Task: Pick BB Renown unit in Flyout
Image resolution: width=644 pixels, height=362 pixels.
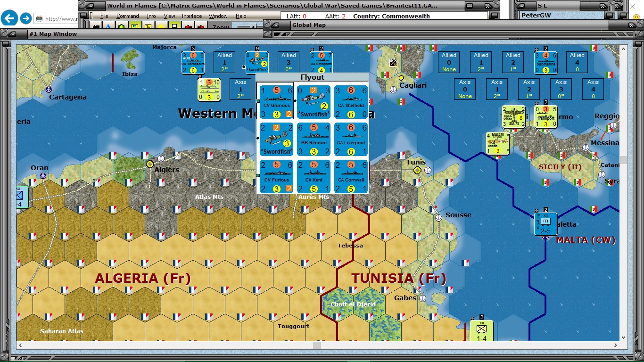Action: coord(314,139)
